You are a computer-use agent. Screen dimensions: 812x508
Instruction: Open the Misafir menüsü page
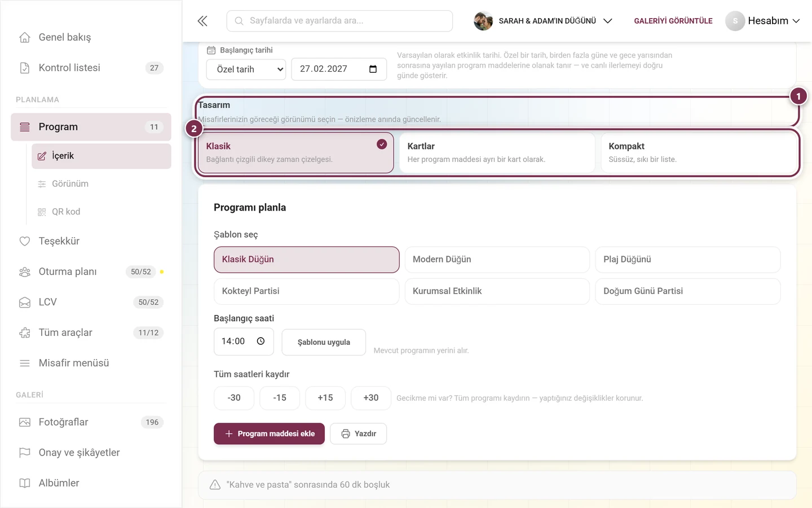tap(91, 363)
